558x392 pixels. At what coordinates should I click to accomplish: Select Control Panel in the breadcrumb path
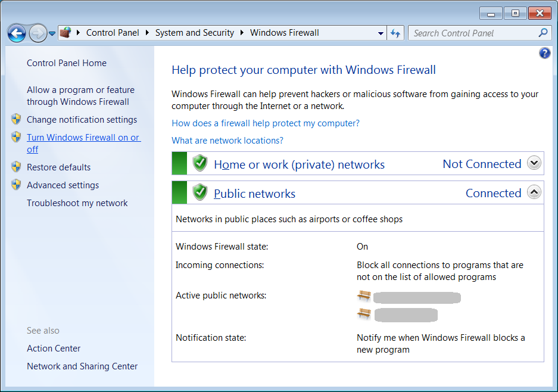tap(112, 33)
